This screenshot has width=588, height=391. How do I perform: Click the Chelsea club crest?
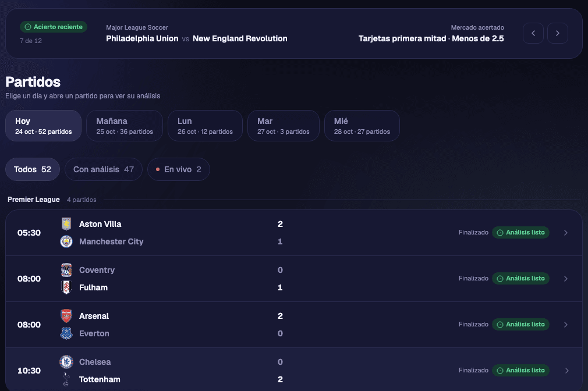coord(66,362)
